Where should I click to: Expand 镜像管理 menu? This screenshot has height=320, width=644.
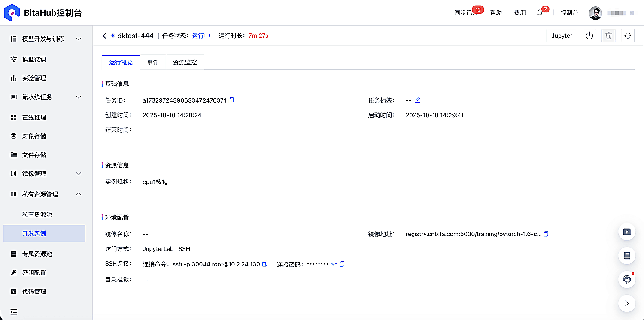tap(79, 174)
